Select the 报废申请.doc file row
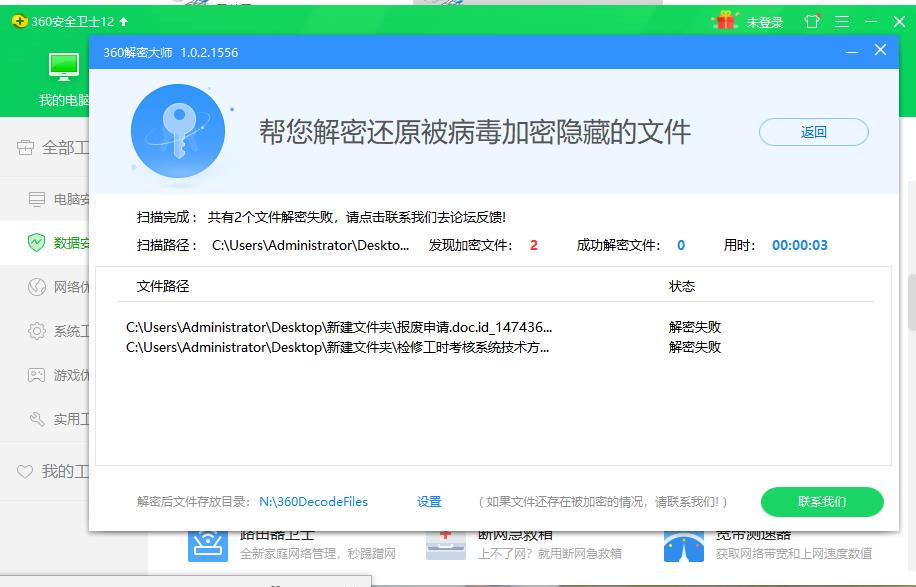This screenshot has height=587, width=916. pyautogui.click(x=494, y=327)
